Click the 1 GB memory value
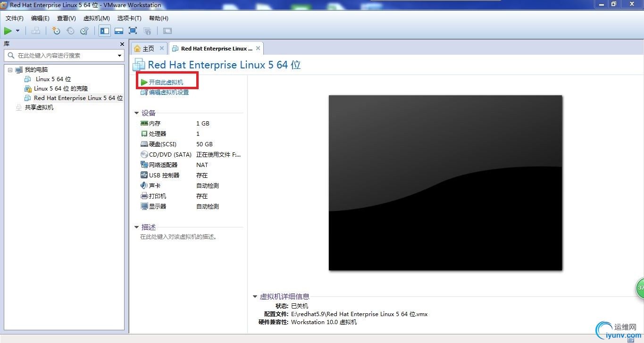This screenshot has width=644, height=343. 203,124
